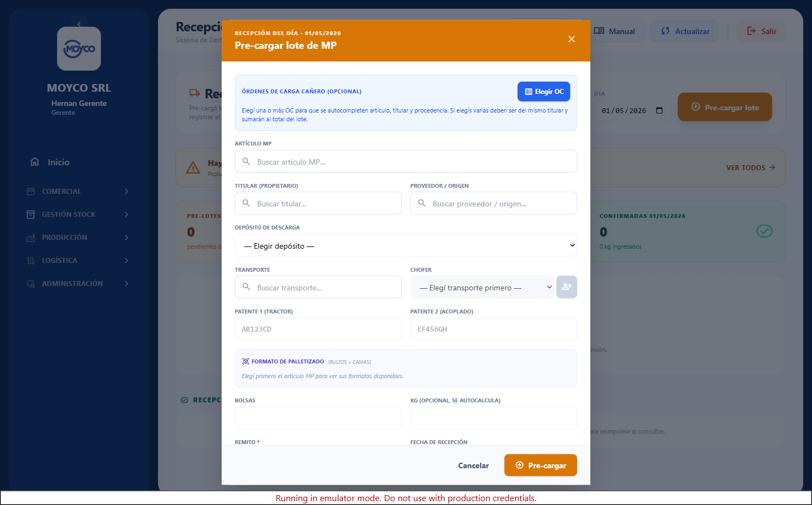
Task: Click the orange Pre-cargar submit button
Action: [x=540, y=465]
